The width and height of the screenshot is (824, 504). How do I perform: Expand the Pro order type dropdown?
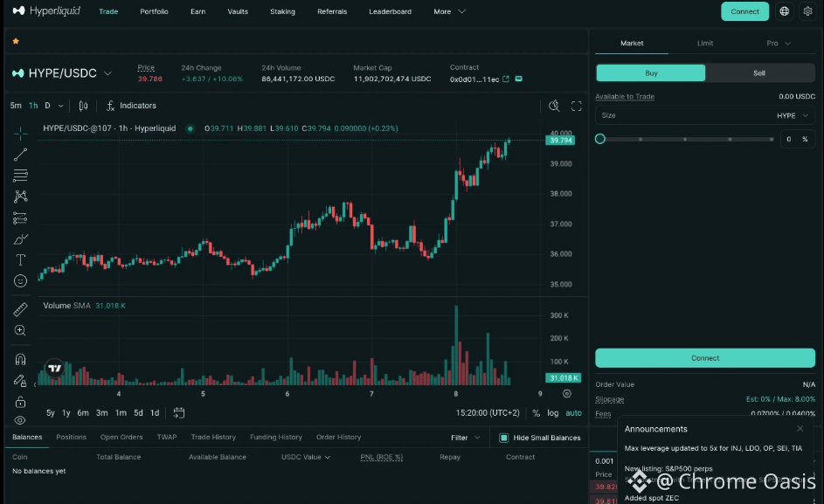point(779,43)
